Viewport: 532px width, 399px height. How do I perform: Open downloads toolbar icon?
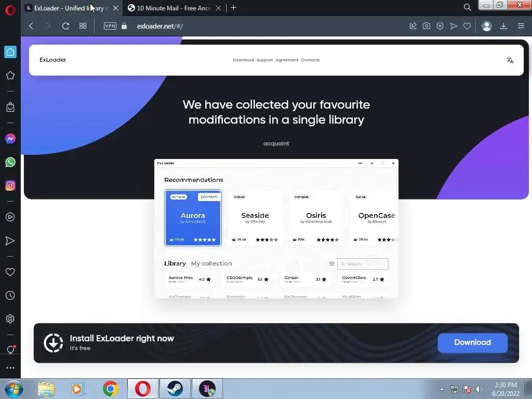click(503, 26)
